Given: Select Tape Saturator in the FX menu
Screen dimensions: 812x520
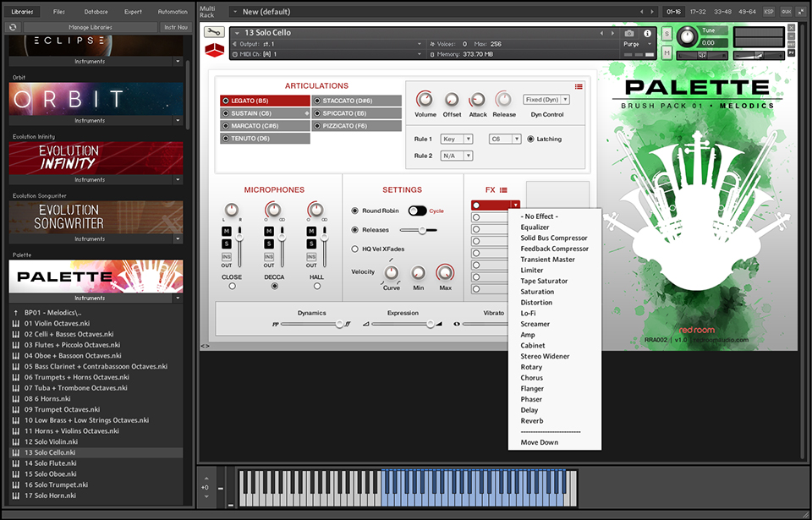Looking at the screenshot, I should click(x=544, y=282).
